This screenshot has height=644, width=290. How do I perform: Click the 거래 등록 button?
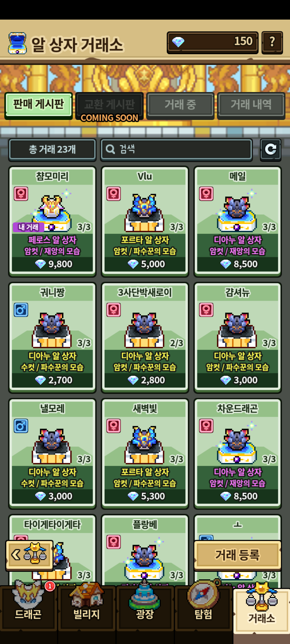237,555
